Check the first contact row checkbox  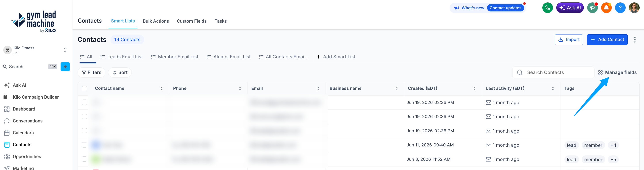point(84,102)
